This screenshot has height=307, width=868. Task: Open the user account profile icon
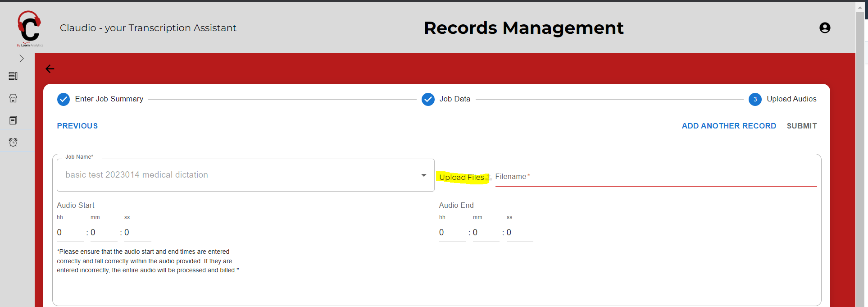pos(824,28)
